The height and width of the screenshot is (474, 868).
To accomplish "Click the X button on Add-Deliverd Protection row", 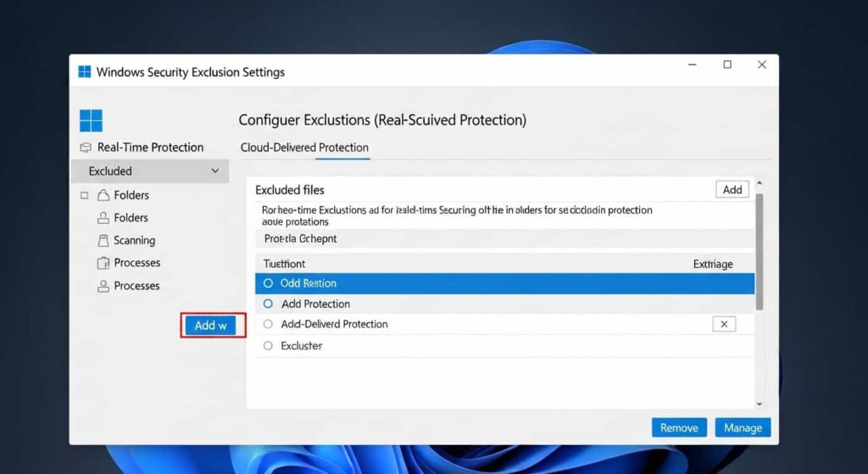I will click(724, 324).
